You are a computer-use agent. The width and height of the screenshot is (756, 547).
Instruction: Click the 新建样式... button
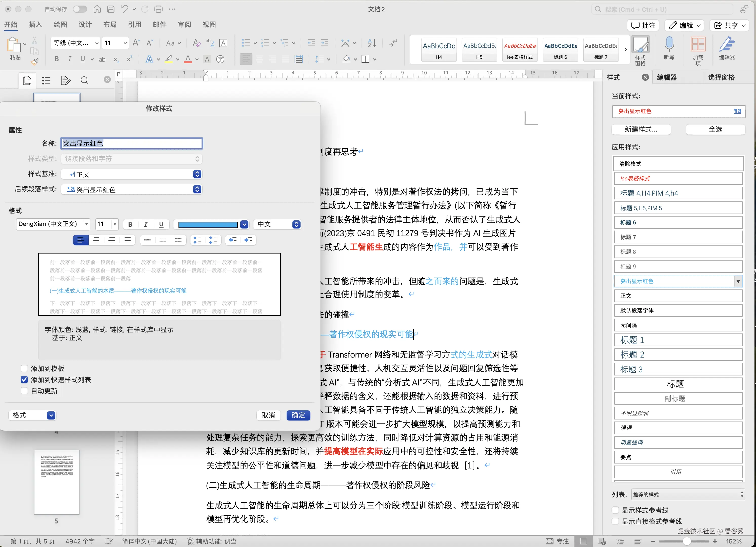pos(641,129)
